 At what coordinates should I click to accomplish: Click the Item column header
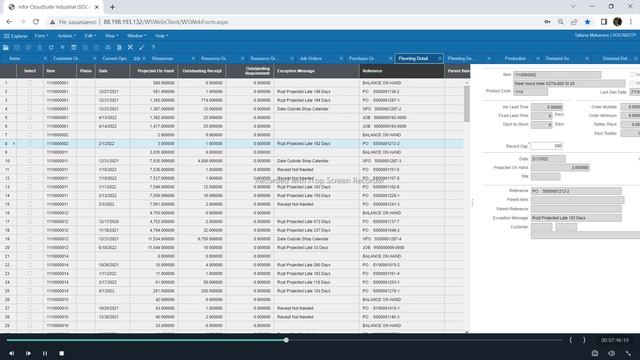[60, 71]
